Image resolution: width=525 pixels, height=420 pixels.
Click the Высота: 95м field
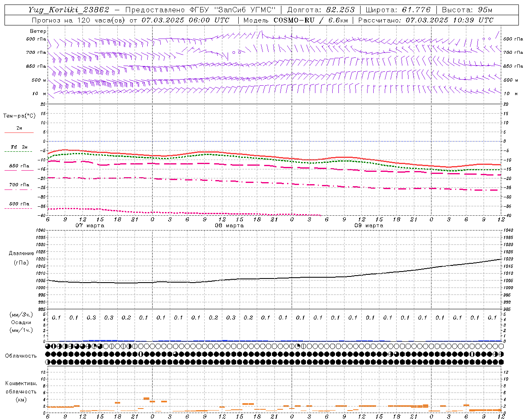pyautogui.click(x=467, y=10)
